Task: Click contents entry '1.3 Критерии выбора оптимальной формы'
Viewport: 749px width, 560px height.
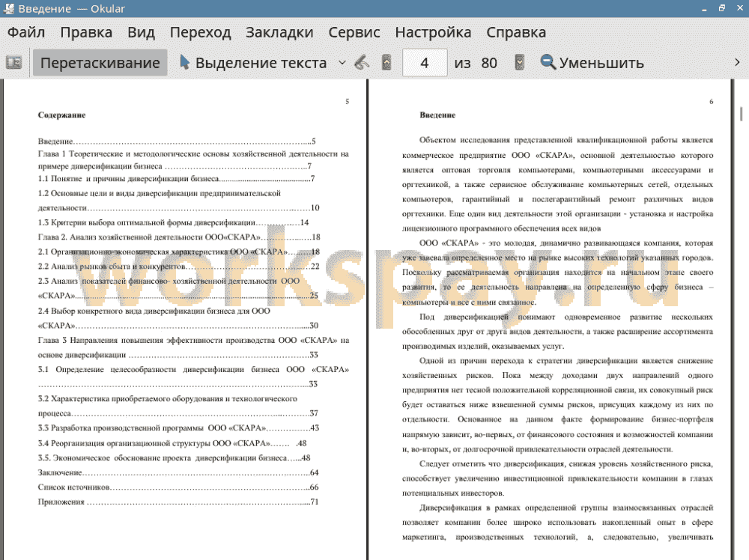Action: click(174, 222)
